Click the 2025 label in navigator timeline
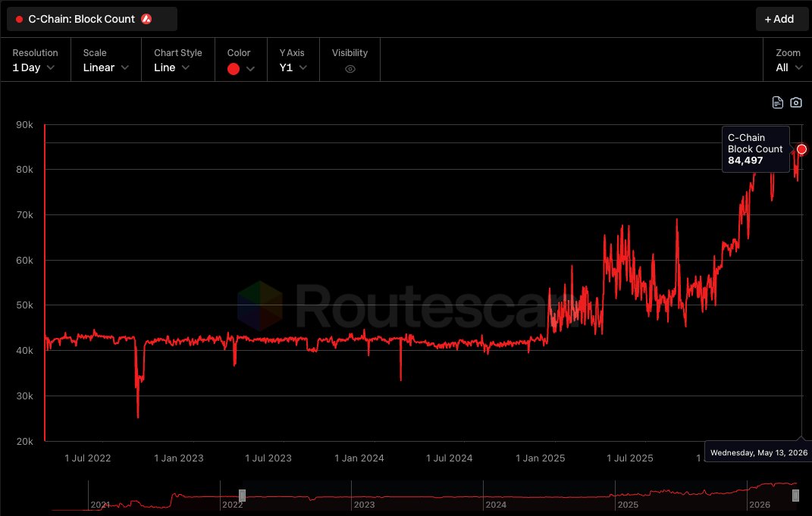 coord(628,505)
